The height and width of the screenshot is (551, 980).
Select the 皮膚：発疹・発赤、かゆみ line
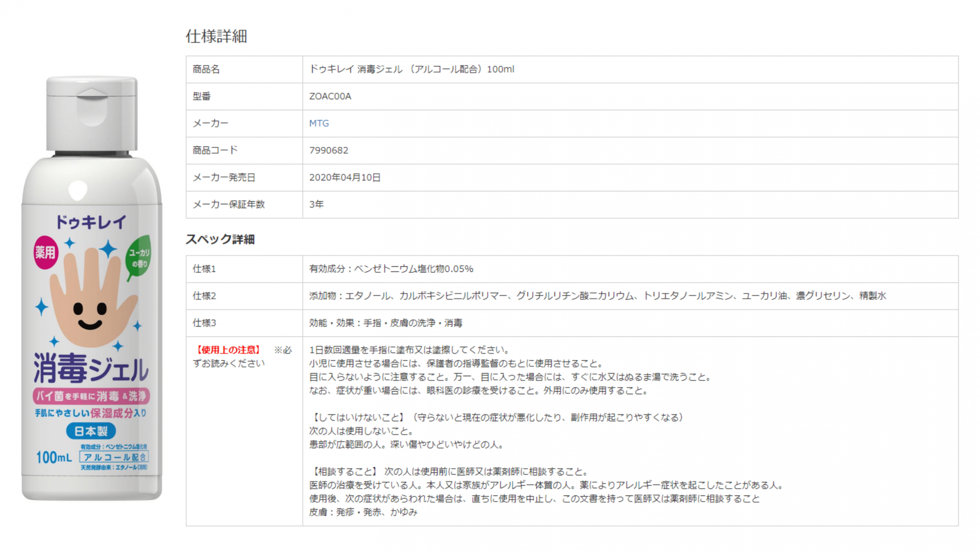pyautogui.click(x=363, y=512)
